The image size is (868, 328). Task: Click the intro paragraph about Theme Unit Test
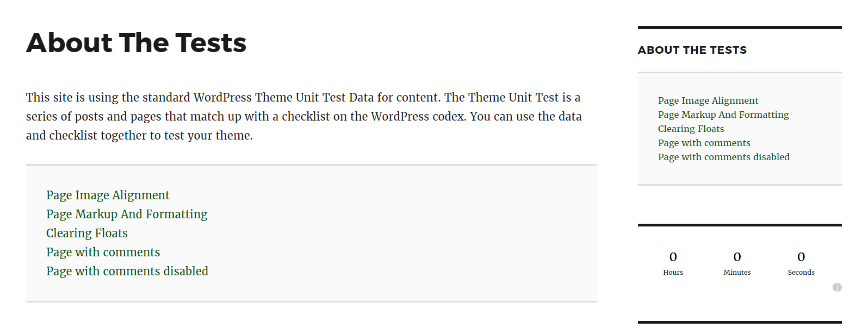303,116
